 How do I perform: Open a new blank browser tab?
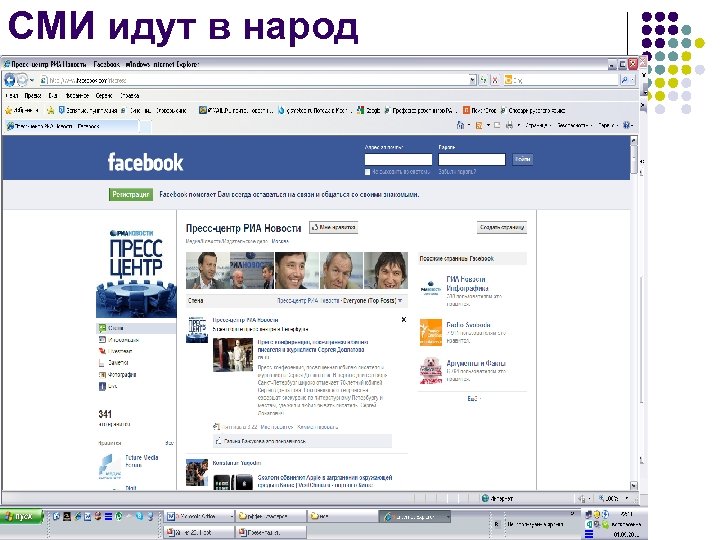coord(146,126)
